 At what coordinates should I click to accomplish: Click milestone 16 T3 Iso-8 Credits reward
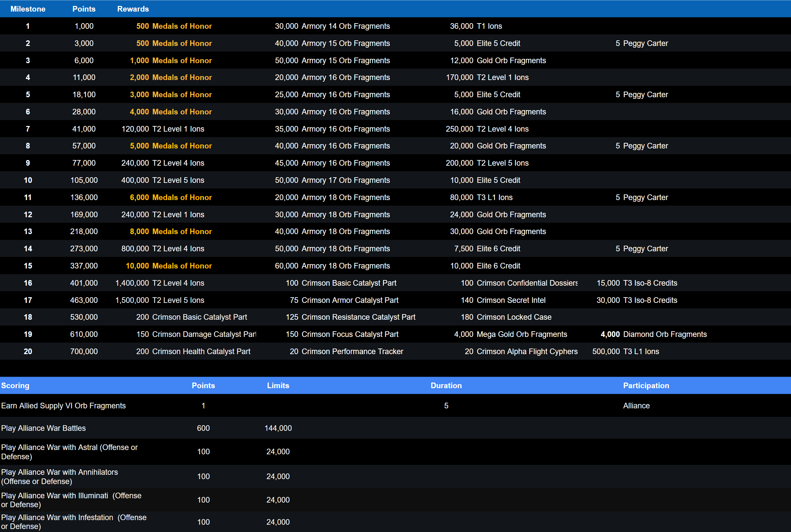pyautogui.click(x=650, y=283)
